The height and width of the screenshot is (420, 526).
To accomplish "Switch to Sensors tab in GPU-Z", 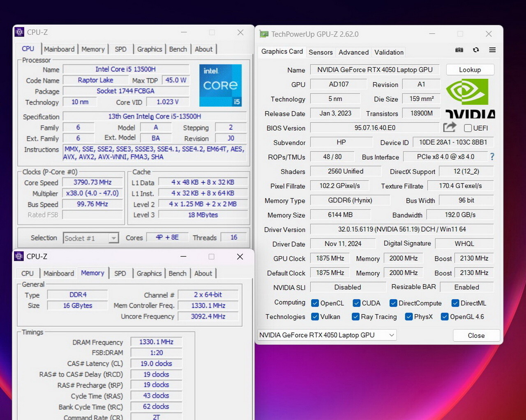I will coord(321,52).
